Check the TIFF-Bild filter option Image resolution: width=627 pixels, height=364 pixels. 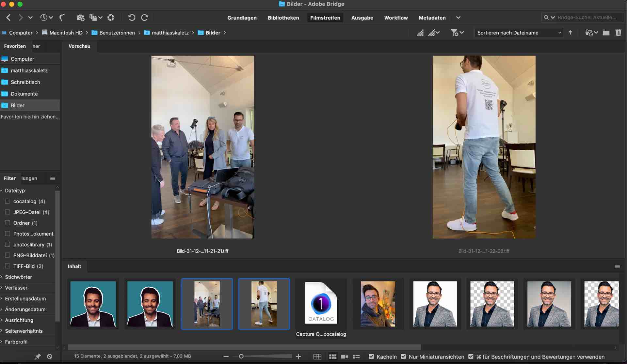click(x=8, y=266)
